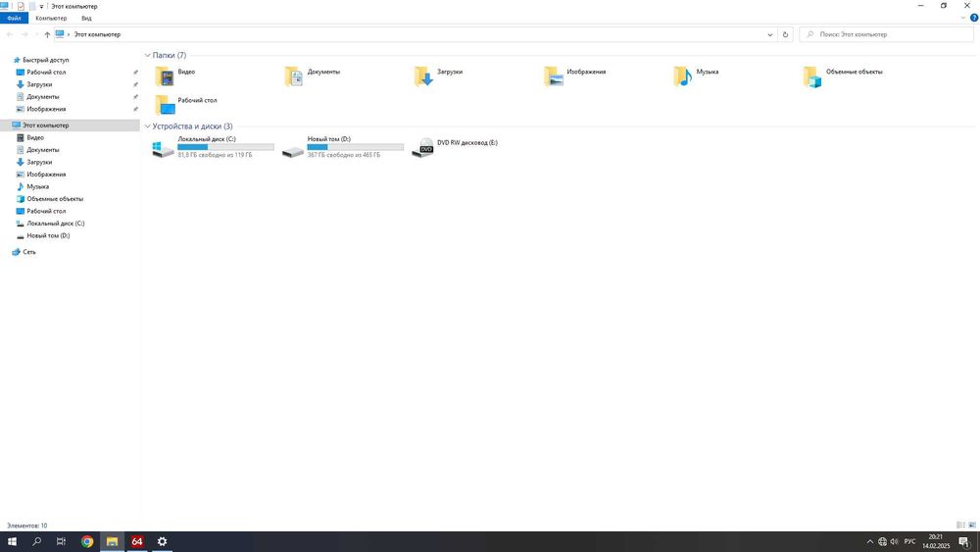
Task: Expand the ribbon with the chevron
Action: [x=962, y=18]
